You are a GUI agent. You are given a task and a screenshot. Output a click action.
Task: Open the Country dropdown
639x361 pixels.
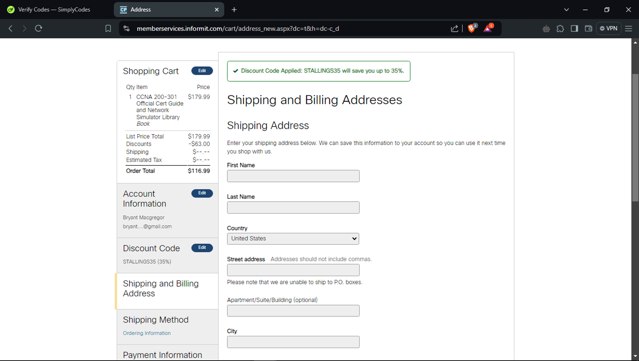[293, 238]
